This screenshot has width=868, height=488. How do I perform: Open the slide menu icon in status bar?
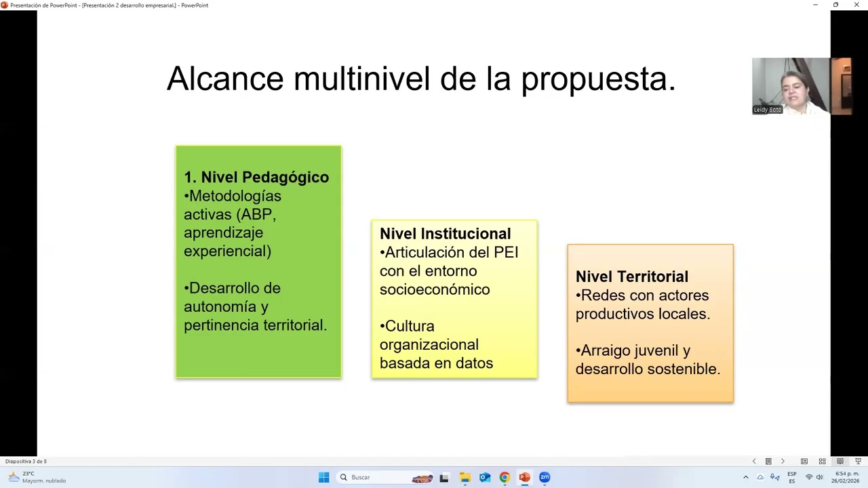(x=768, y=461)
